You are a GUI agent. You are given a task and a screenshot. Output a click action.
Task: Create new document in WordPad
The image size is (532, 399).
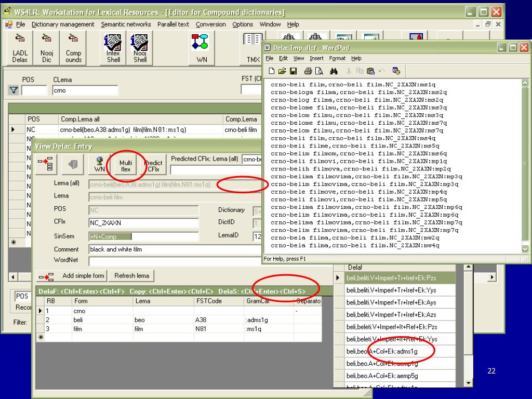[x=271, y=71]
